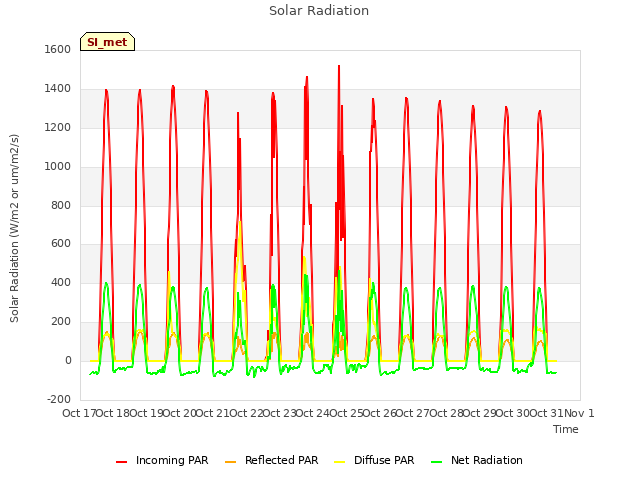640x480 pixels.
Task: Click the Solar Radiation y-axis label
Action: 14,228
